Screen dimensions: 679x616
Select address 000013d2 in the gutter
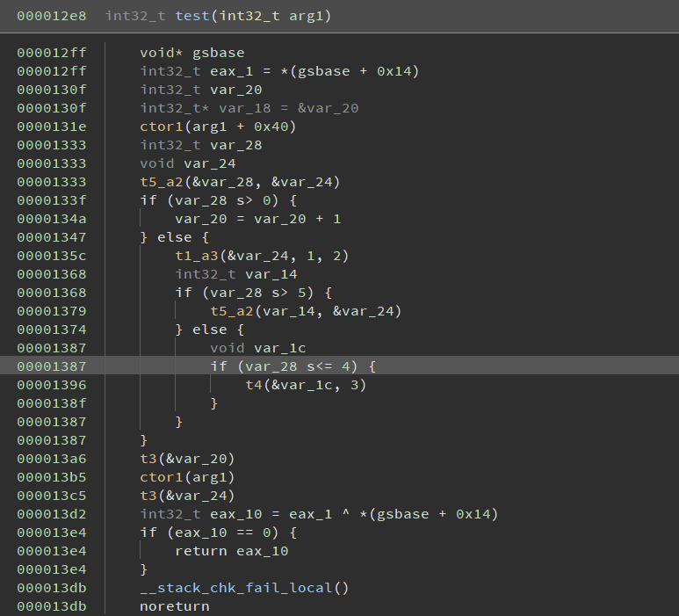point(52,514)
